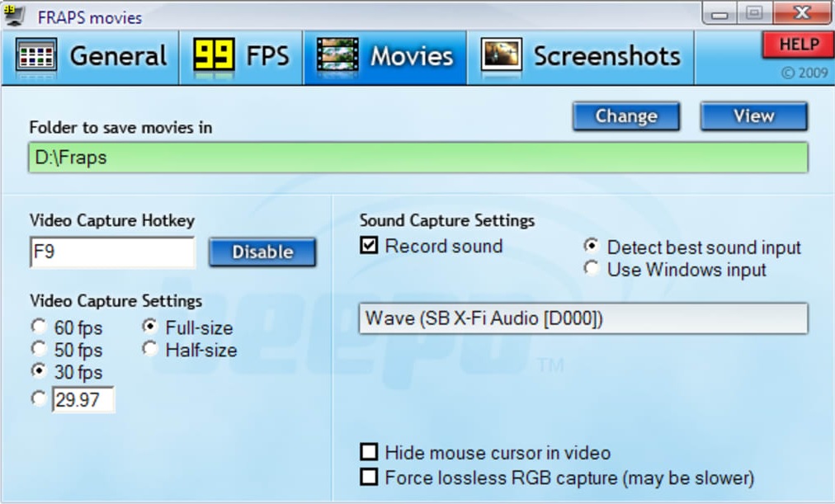Click the Sound Capture Settings heading
The width and height of the screenshot is (835, 504).
coord(446,220)
